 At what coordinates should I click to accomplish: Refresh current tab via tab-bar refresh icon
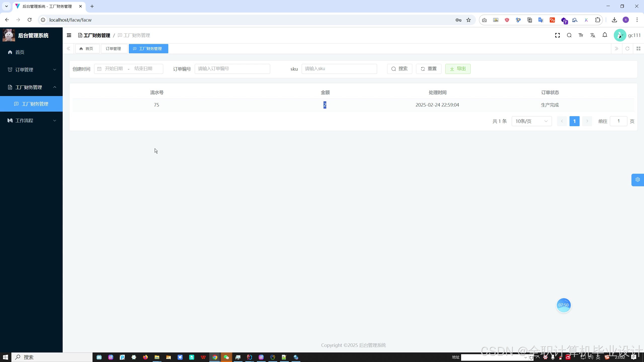pos(627,49)
